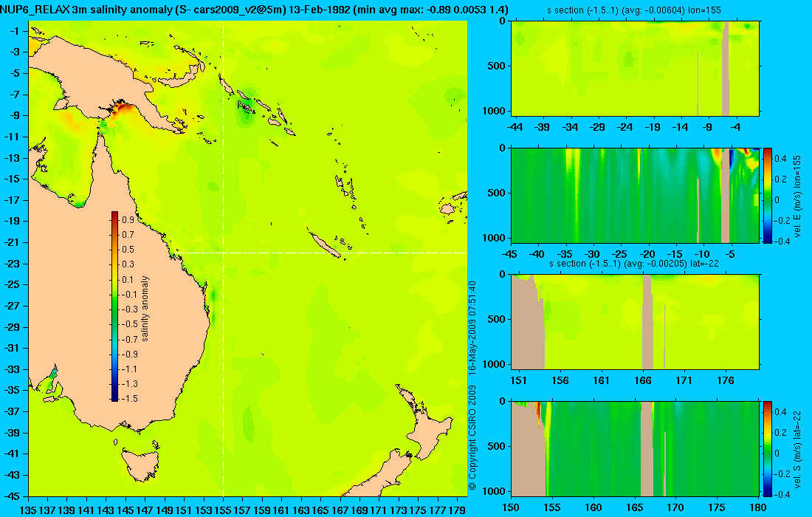Click the 0.4 tick on the vel. E color bar

click(780, 159)
